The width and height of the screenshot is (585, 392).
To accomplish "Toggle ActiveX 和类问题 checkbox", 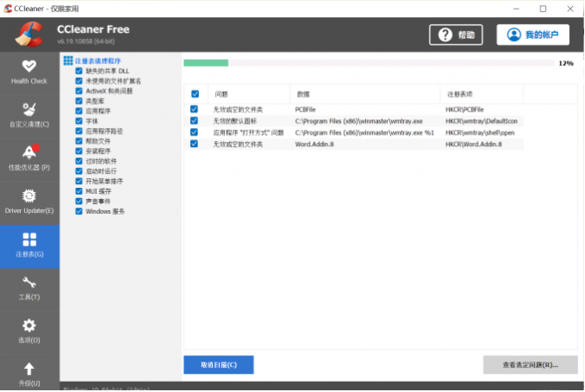I will (79, 91).
